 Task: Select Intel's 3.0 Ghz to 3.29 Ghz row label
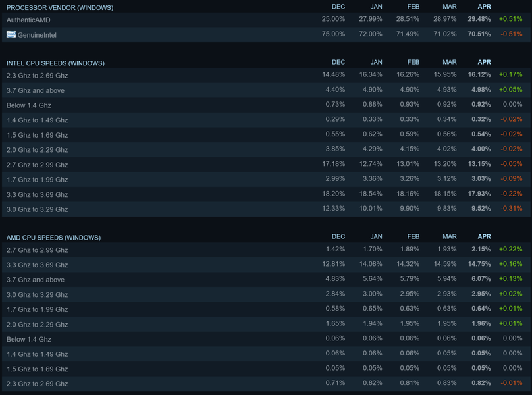37,209
